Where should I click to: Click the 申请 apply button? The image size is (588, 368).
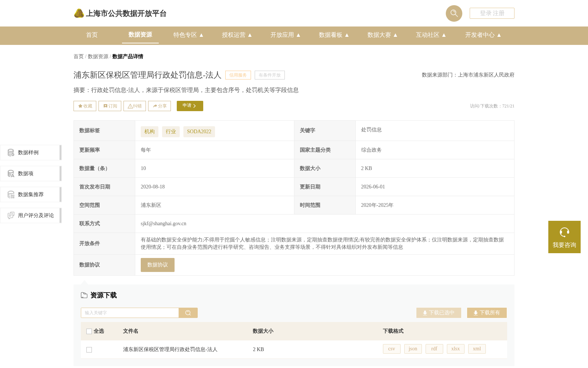click(x=190, y=106)
